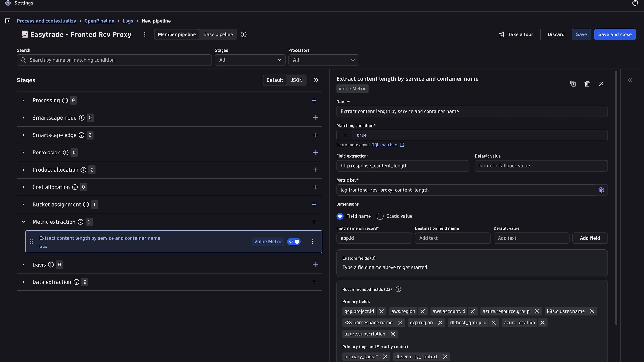Go to Process and contextualize breadcrumb
644x362 pixels.
point(46,21)
